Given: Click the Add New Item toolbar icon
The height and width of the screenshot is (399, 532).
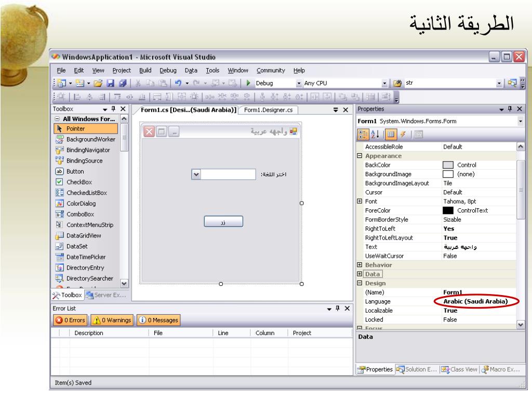Looking at the screenshot, I should [x=79, y=83].
